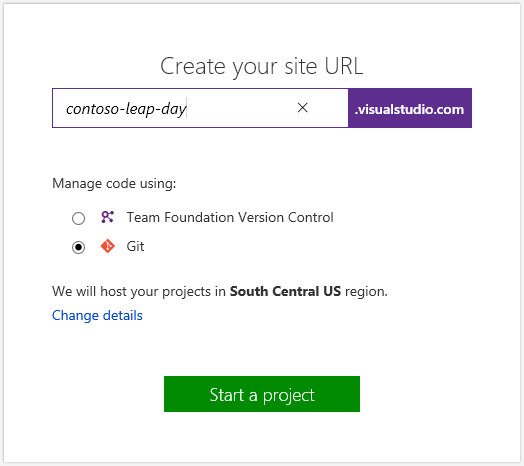Click the contoso-leap-day URL input field

tap(200, 108)
